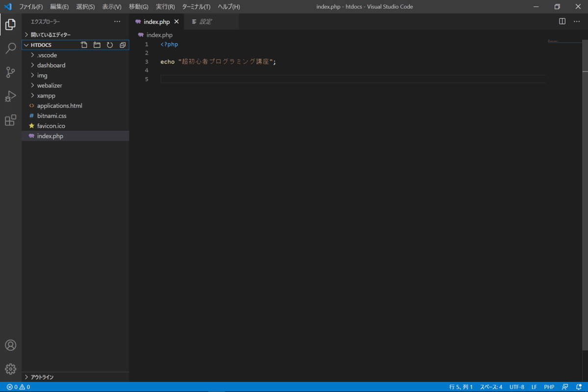Expand the xampp folder

(x=75, y=96)
